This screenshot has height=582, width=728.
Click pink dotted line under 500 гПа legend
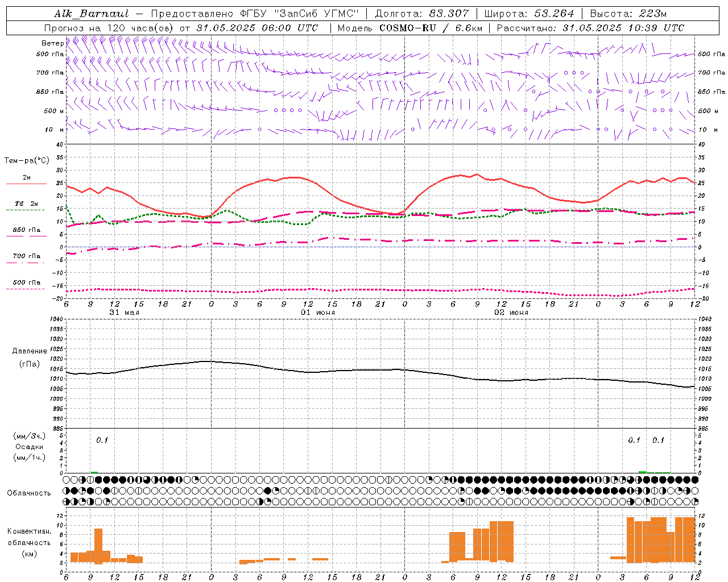[26, 289]
